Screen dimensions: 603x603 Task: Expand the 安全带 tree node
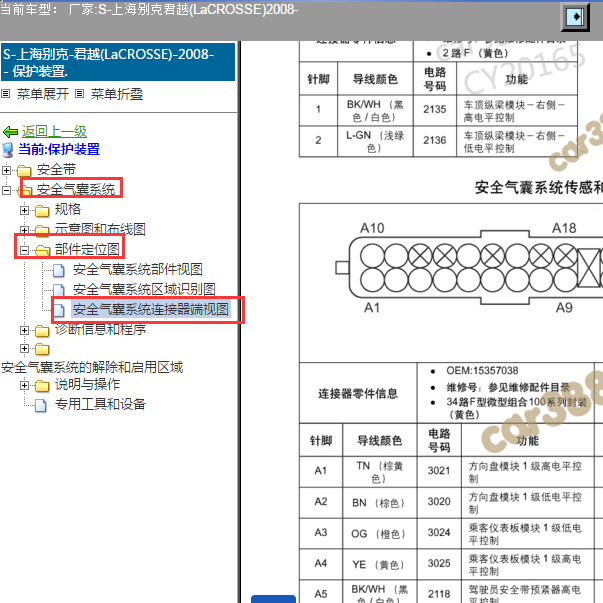6,170
